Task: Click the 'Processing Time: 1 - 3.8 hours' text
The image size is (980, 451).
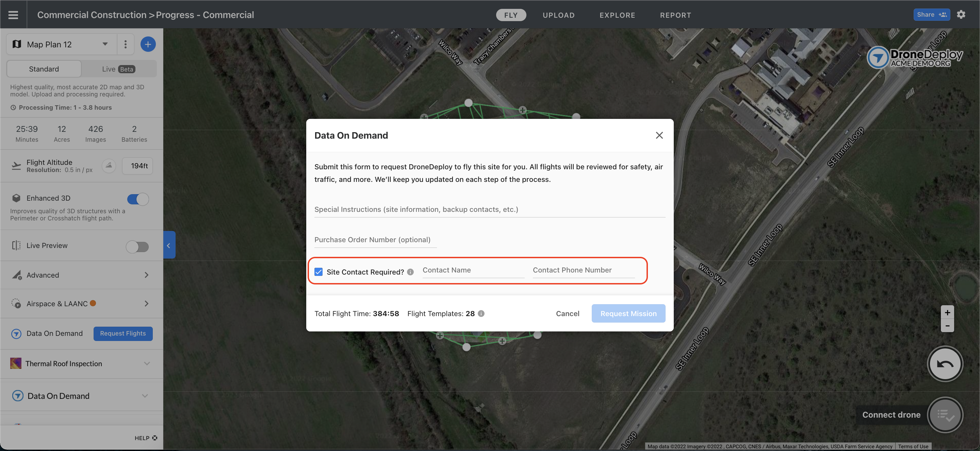Action: pyautogui.click(x=65, y=107)
